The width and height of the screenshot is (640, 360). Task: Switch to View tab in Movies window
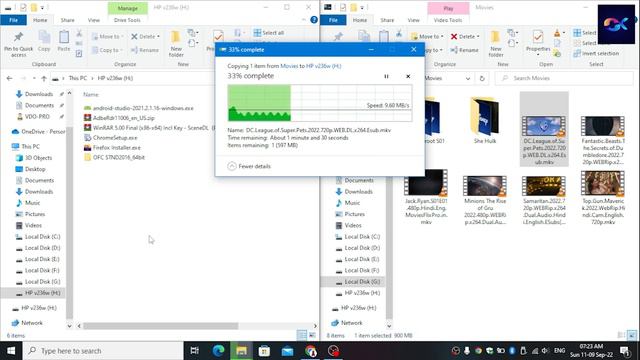pos(413,20)
